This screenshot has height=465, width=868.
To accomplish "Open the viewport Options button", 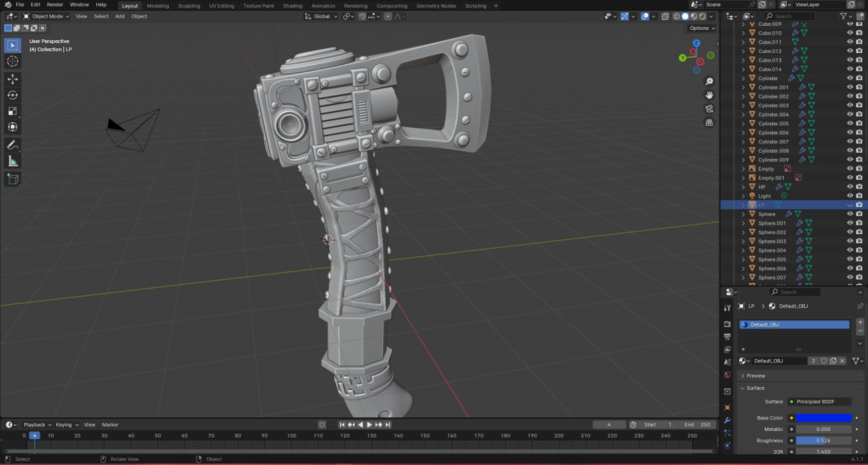I will [701, 28].
